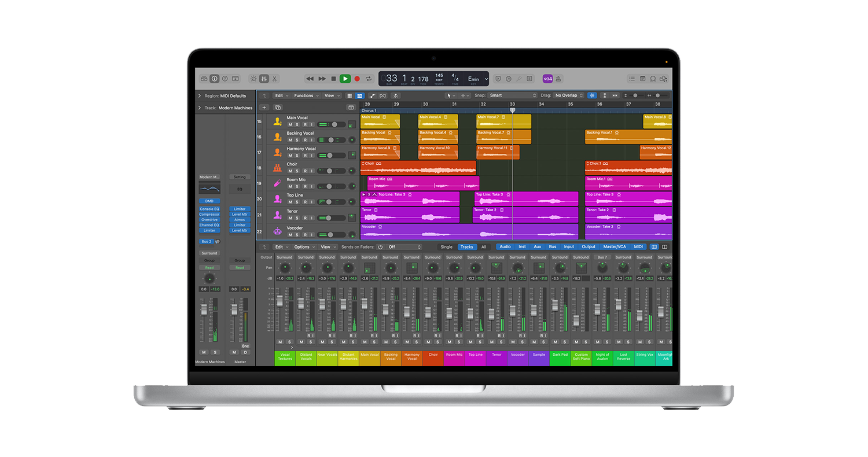Click the Catch playhead icon
The height and width of the screenshot is (457, 868).
[395, 95]
